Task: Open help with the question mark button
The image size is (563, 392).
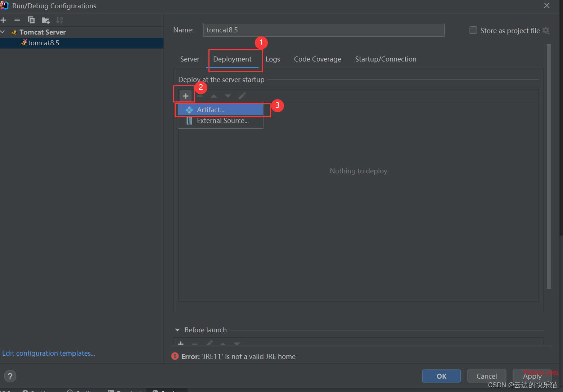Action: [10, 376]
